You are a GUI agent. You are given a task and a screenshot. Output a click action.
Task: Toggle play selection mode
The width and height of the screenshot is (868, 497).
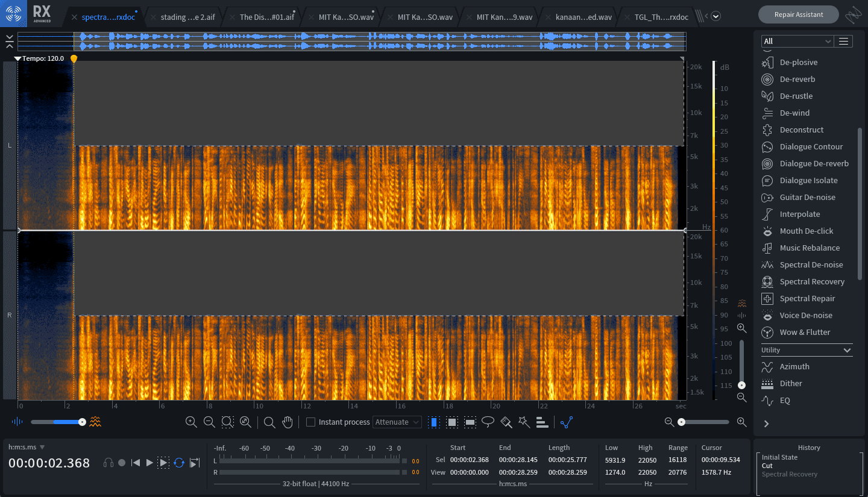point(163,463)
